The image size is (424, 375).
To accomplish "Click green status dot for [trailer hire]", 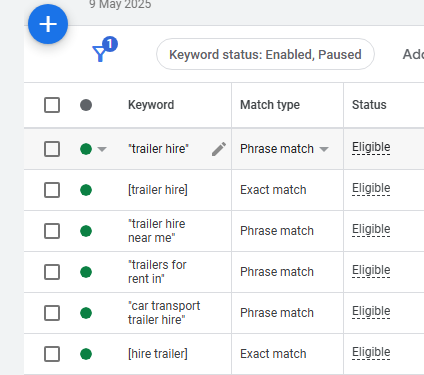I will tap(86, 190).
